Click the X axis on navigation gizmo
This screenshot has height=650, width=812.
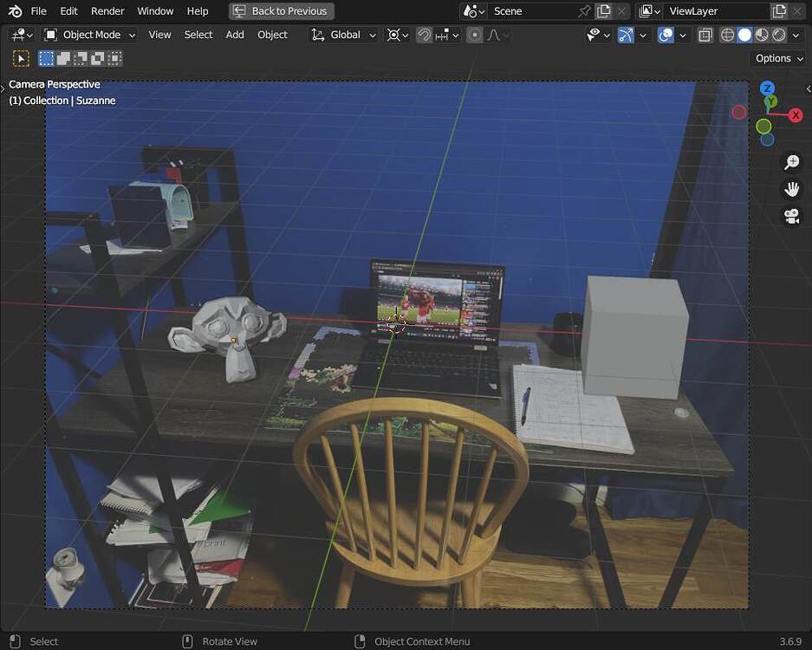[796, 115]
